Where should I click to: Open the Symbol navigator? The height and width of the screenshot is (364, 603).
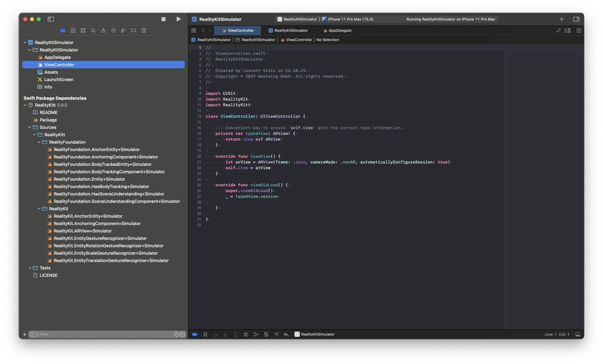coord(83,31)
